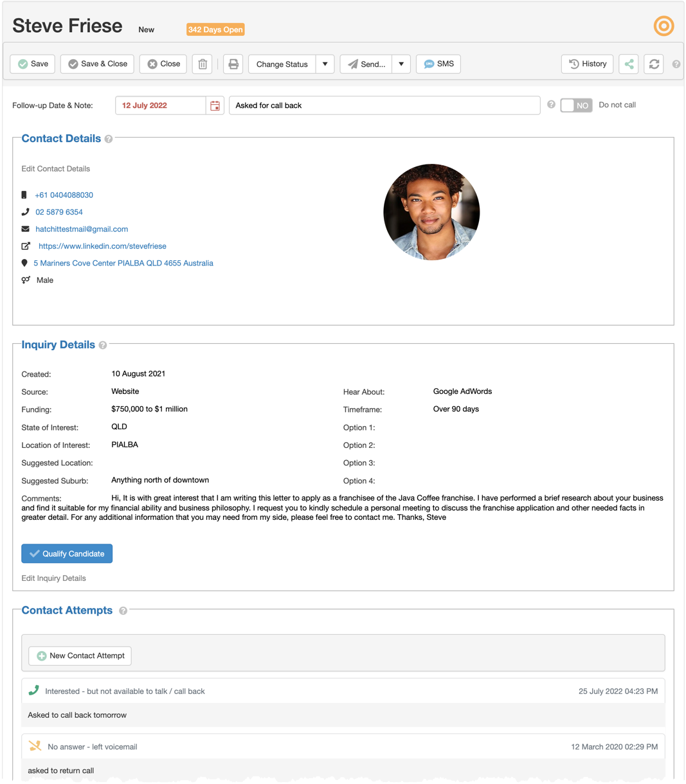Click phone number 02 5879 6354

click(x=59, y=212)
